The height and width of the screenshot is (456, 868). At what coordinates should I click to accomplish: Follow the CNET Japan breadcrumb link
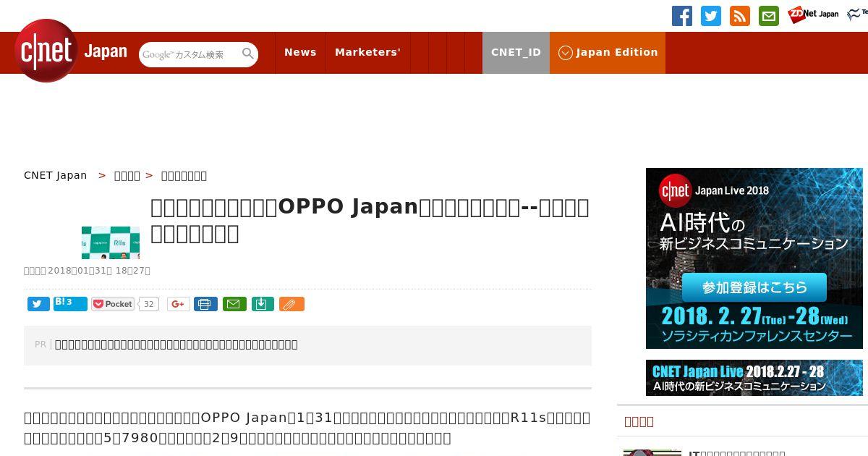coord(55,175)
